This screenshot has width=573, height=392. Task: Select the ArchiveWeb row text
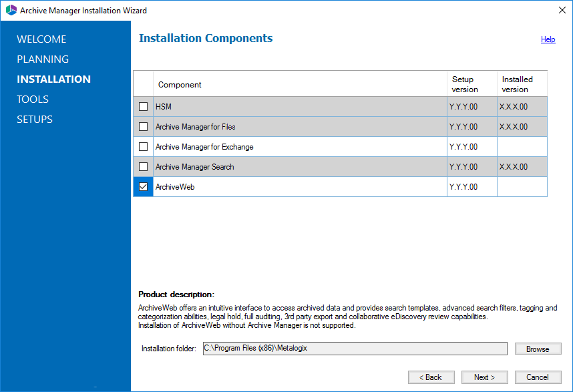pos(175,187)
